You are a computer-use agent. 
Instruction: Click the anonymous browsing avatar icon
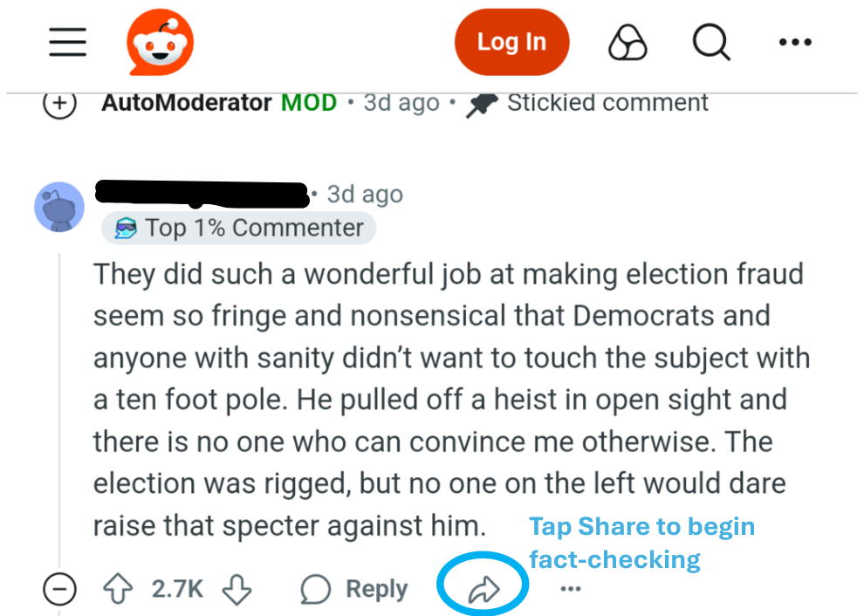(627, 41)
